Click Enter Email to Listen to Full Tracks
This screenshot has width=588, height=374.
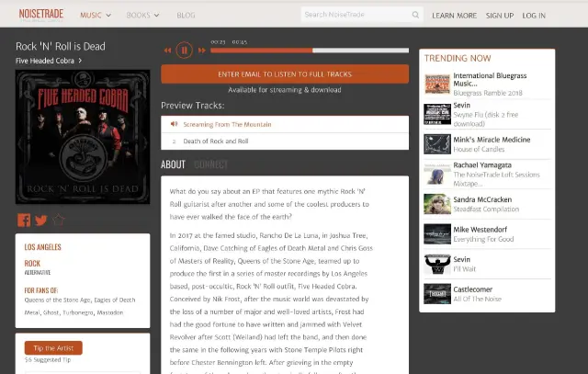(x=285, y=74)
